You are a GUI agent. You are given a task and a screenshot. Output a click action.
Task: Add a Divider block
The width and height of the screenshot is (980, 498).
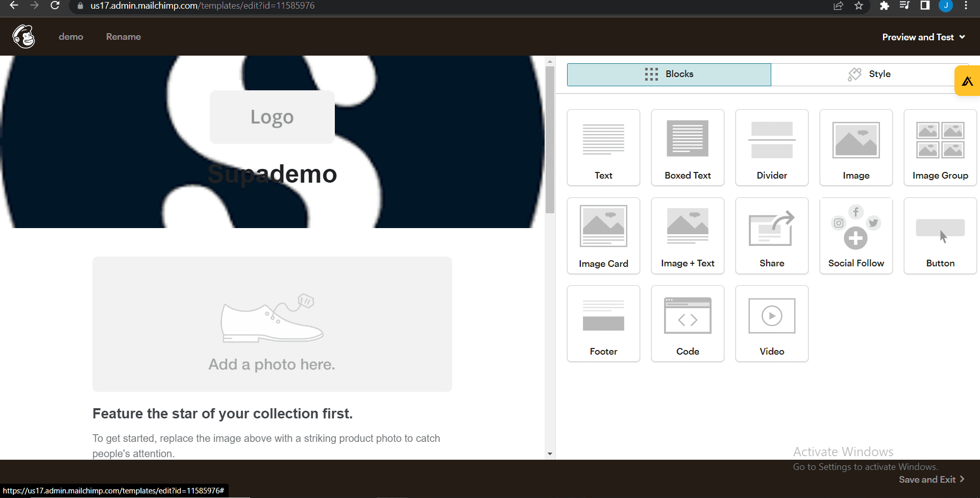(x=772, y=147)
